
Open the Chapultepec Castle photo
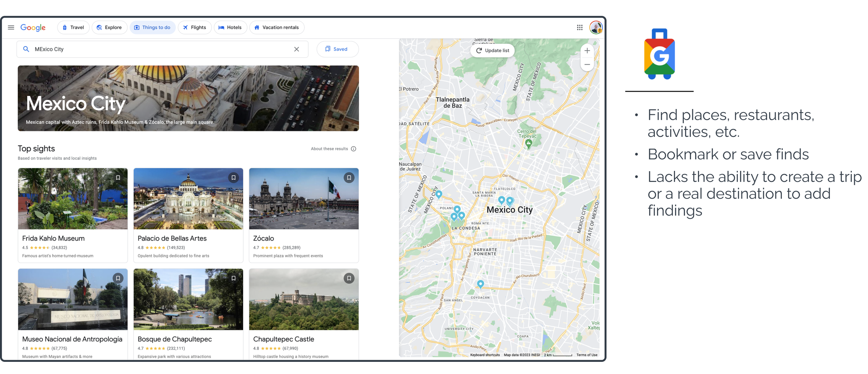pos(304,299)
